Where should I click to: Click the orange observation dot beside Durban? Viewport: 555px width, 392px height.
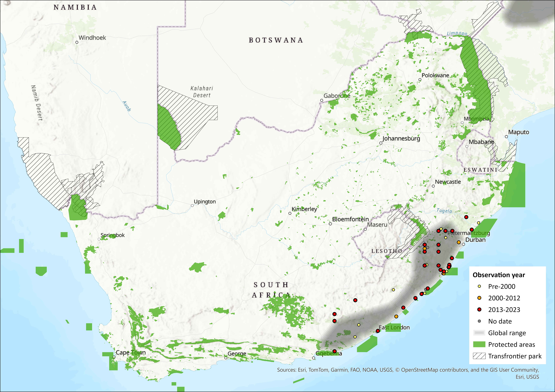[459, 242]
